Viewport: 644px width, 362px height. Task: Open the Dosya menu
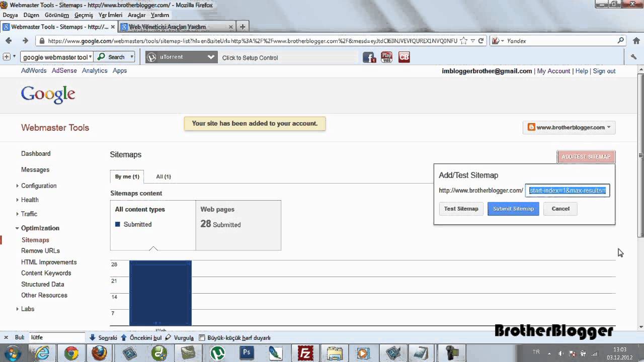10,15
